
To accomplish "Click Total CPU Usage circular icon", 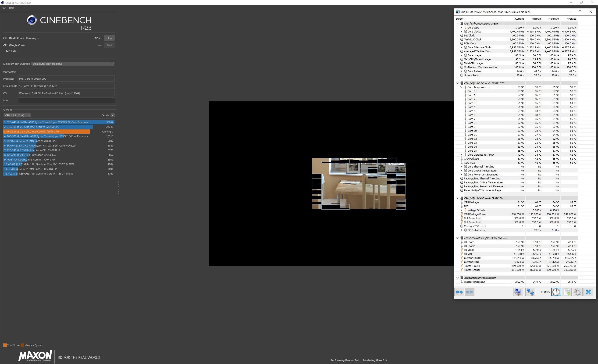I will tap(462, 63).
